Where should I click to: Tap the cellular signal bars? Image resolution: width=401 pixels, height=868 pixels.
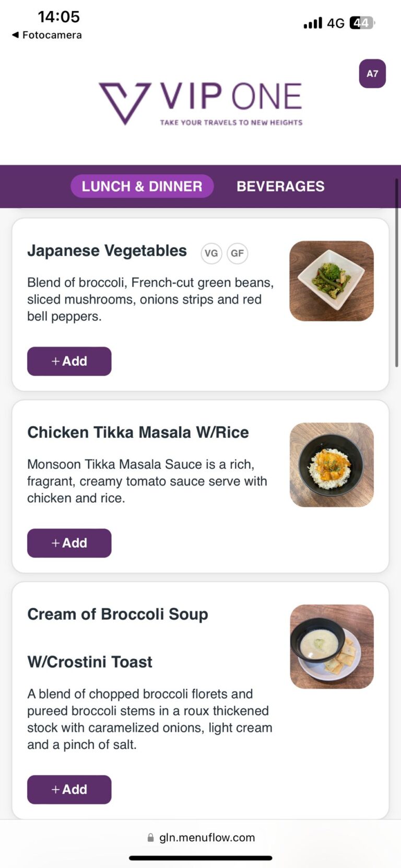[x=313, y=23]
